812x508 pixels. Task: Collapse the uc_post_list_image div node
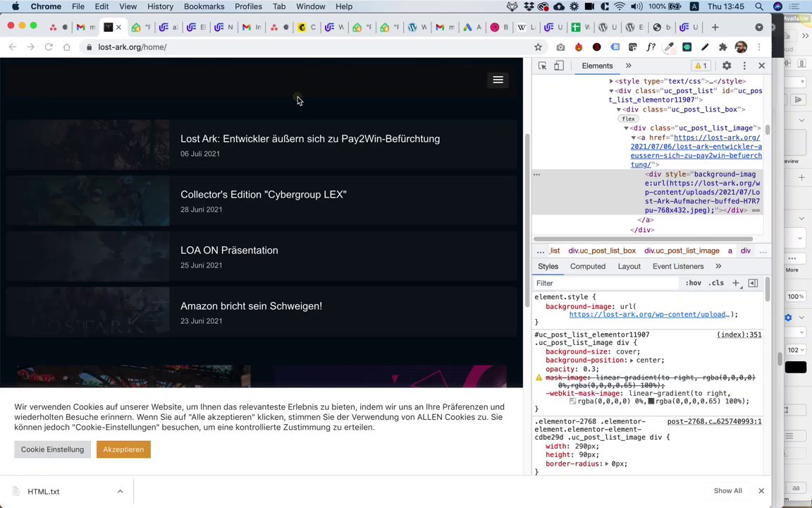626,128
